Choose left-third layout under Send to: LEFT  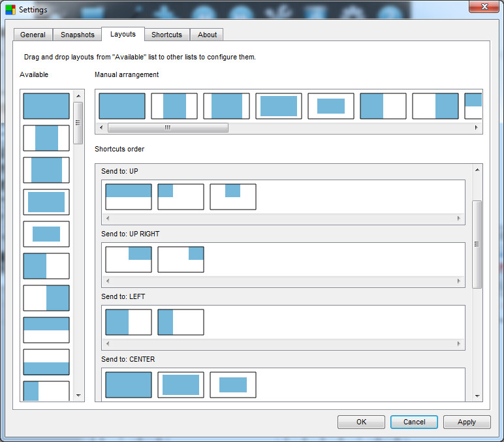(x=181, y=322)
